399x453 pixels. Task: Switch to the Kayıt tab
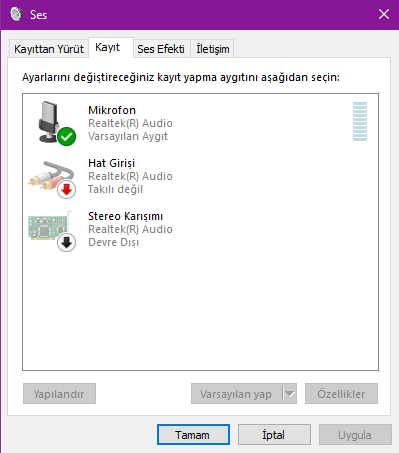pos(111,48)
